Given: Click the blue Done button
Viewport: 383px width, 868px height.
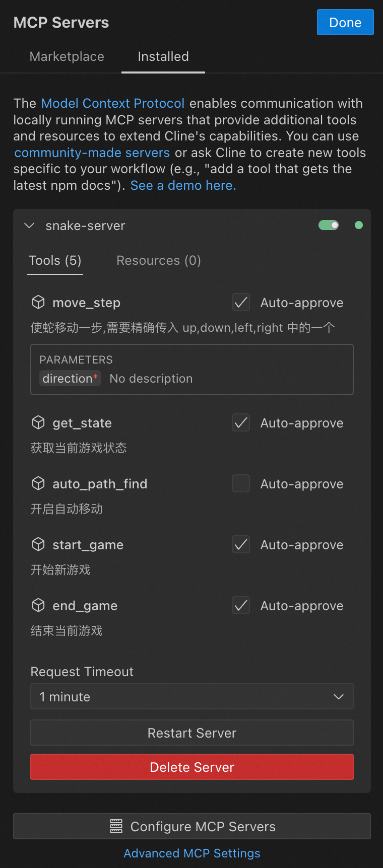Looking at the screenshot, I should 345,23.
